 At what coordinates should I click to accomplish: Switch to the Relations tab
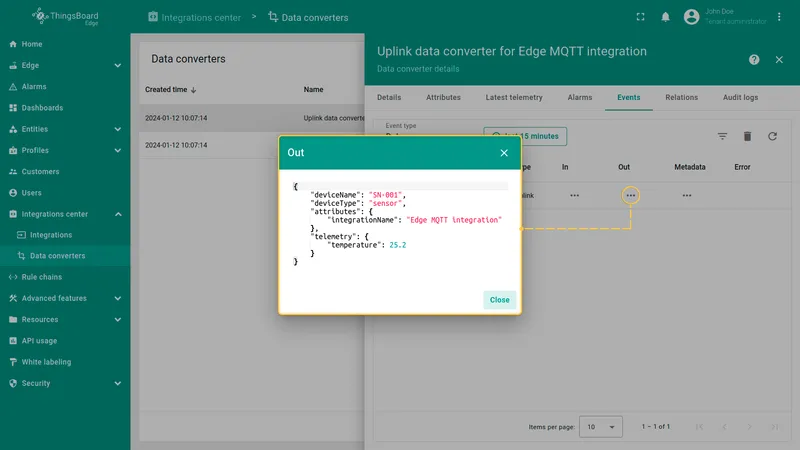pyautogui.click(x=681, y=97)
